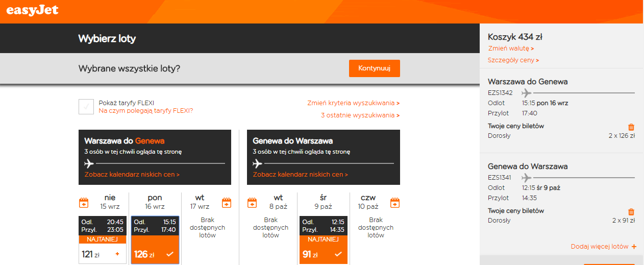
Task: Click the Koszyk 434 zł heading
Action: [515, 37]
